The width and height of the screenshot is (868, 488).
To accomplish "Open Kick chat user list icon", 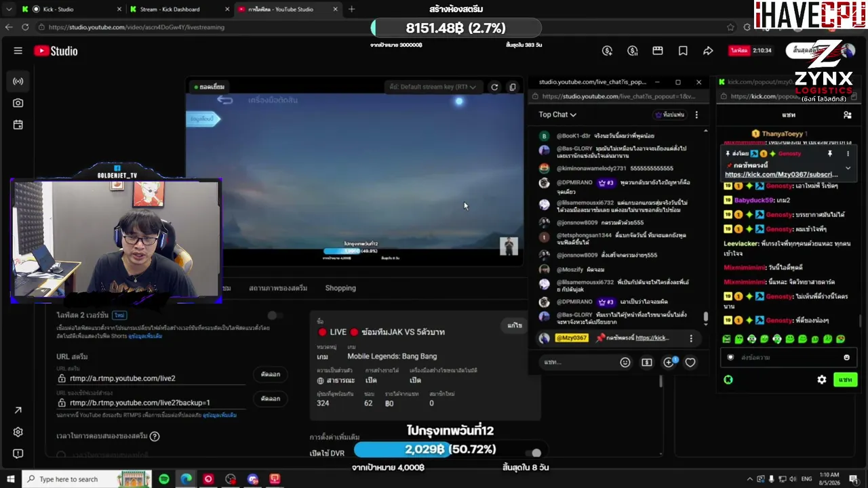I will click(847, 115).
